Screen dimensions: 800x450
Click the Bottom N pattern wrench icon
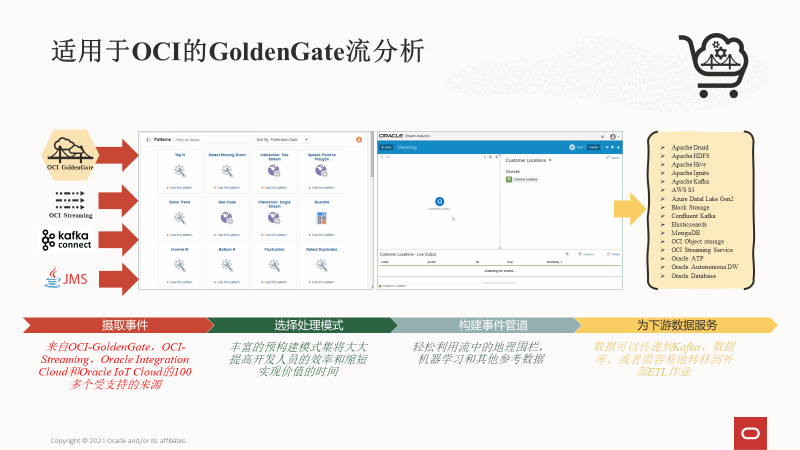point(227,265)
